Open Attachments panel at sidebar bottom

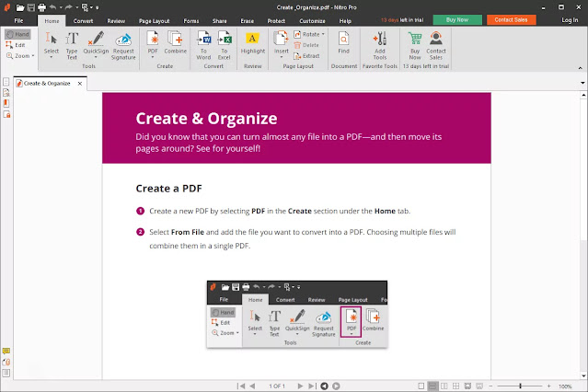pyautogui.click(x=6, y=362)
